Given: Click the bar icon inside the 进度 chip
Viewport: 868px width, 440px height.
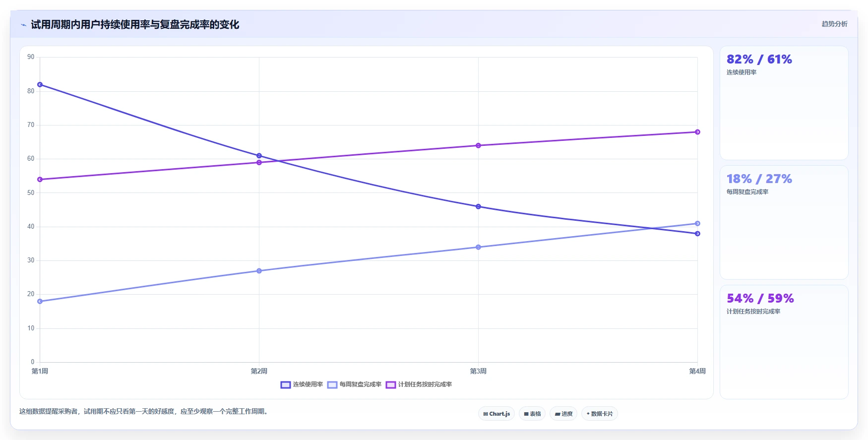Looking at the screenshot, I should click(x=558, y=414).
